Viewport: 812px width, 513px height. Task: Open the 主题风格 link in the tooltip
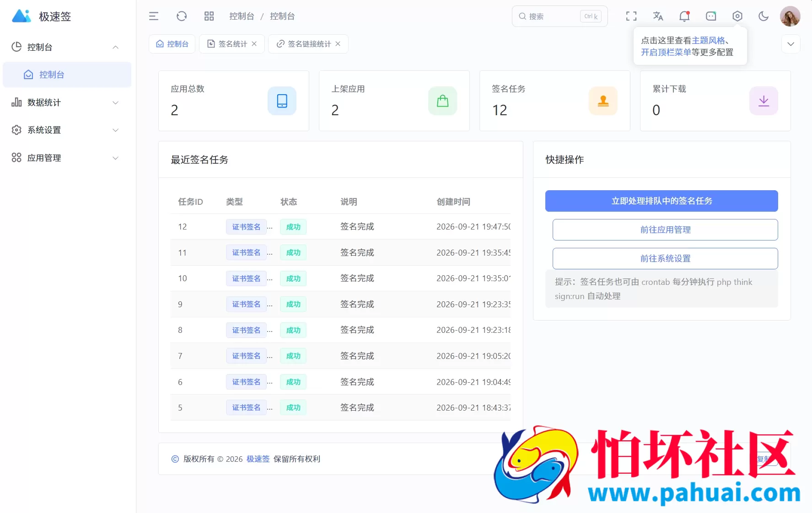(x=708, y=40)
